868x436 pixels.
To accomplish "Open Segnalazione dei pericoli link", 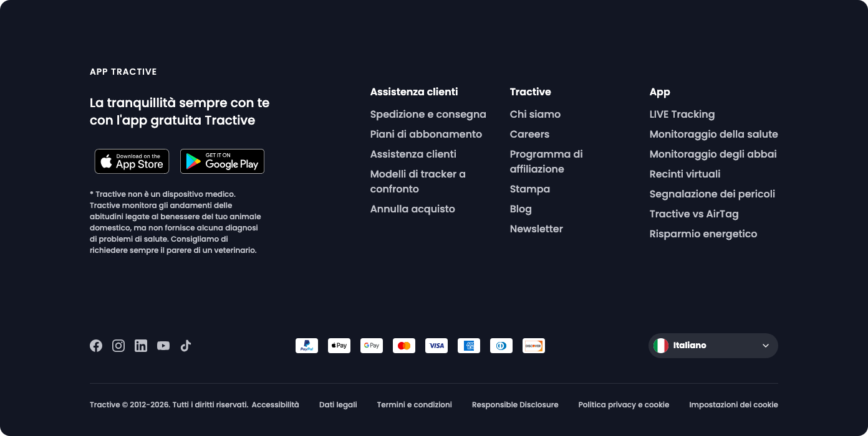I will point(712,194).
